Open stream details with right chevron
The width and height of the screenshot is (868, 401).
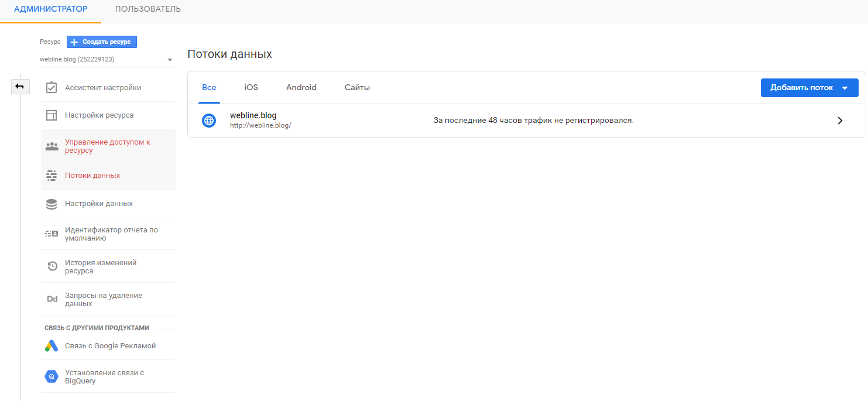coord(840,121)
